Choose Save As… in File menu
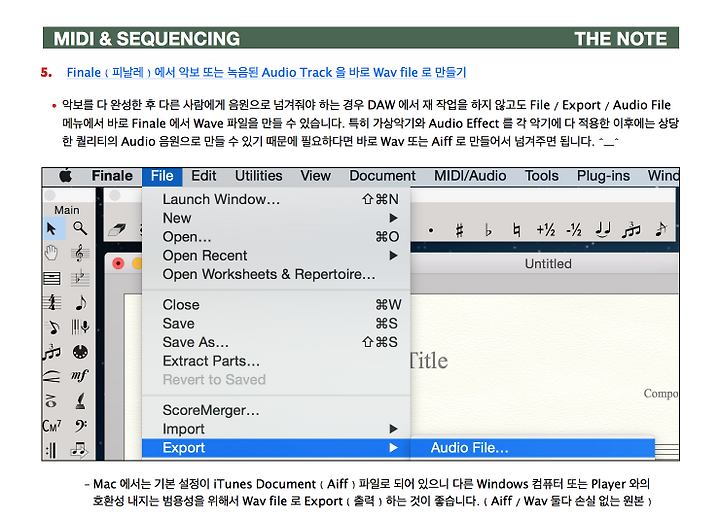This screenshot has width=720, height=519. pyautogui.click(x=276, y=342)
